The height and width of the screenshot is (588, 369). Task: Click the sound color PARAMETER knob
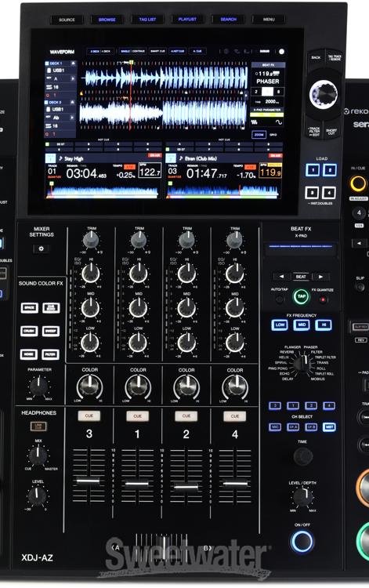39,387
